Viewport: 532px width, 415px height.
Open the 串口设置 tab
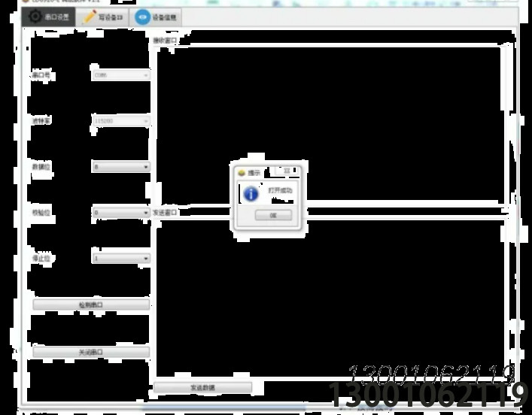[x=48, y=17]
